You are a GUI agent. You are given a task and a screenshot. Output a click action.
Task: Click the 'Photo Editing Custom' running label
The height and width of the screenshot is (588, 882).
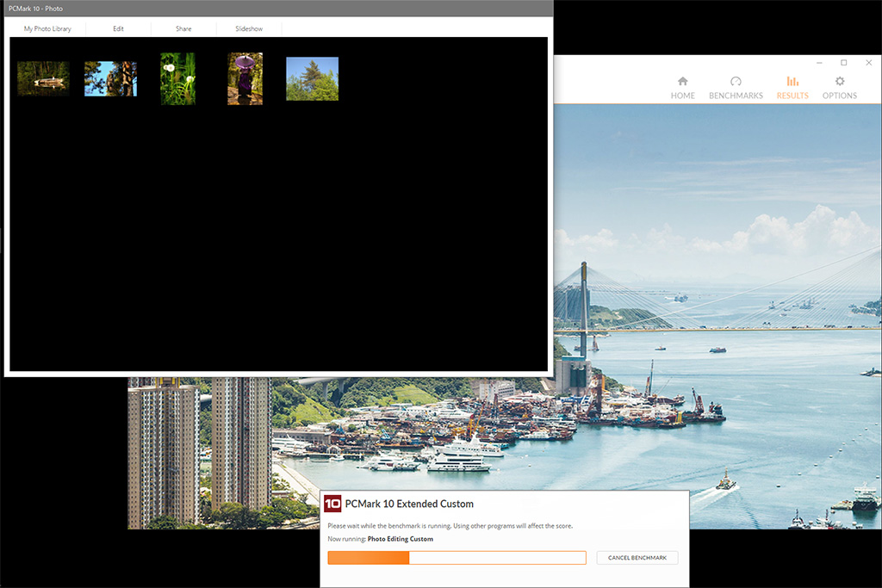point(400,539)
